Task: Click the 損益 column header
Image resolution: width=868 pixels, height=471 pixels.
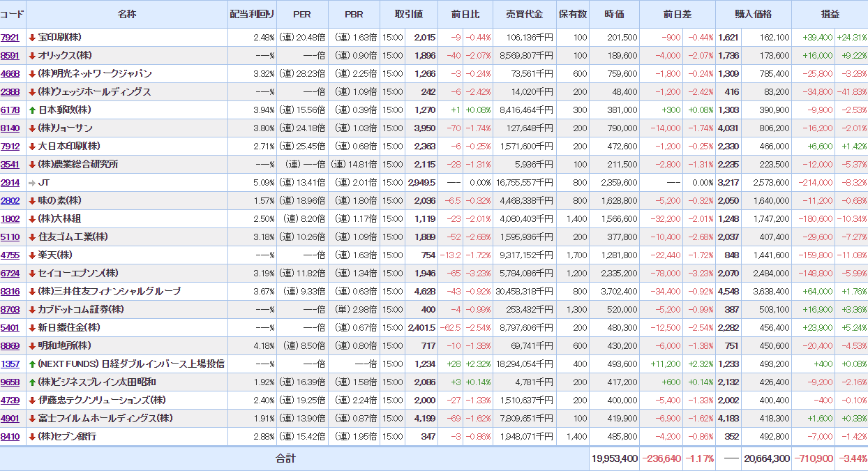Action: tap(830, 14)
